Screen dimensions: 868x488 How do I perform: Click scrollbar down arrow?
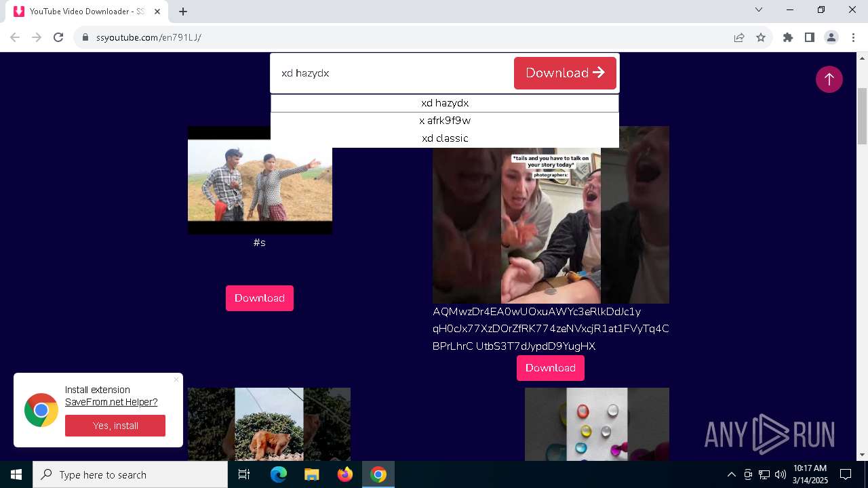862,455
